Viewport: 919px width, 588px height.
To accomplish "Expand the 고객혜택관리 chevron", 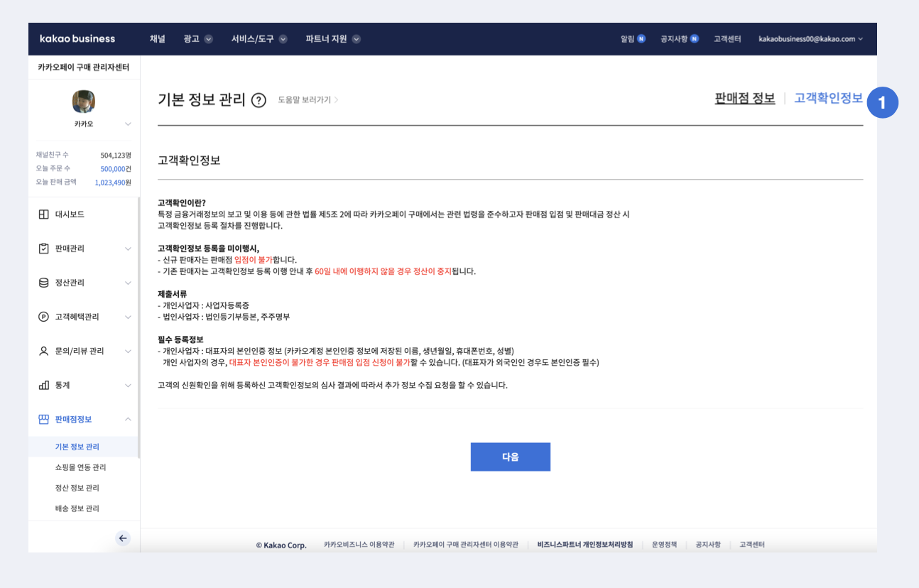I will 128,317.
